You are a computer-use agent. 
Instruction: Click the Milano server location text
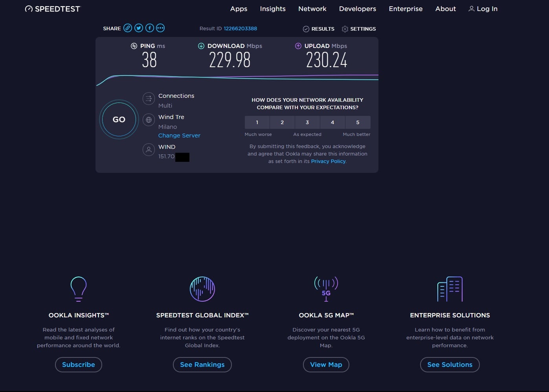tap(167, 127)
